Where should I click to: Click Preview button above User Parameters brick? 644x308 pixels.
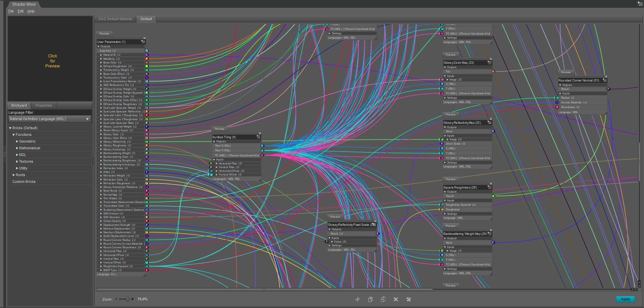[x=104, y=34]
